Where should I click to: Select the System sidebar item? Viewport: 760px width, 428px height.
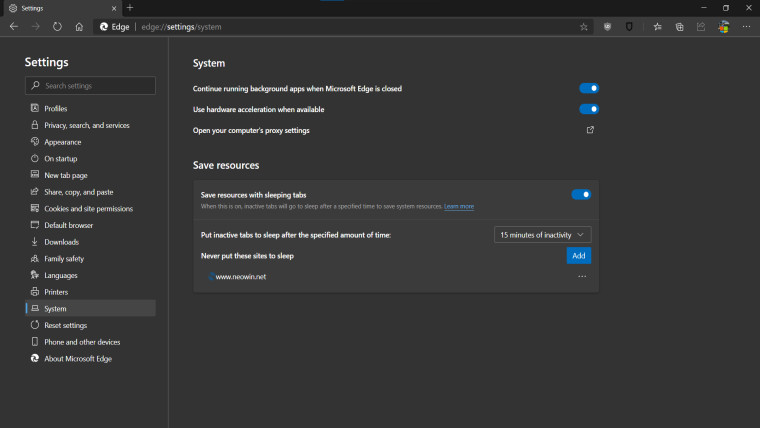(x=90, y=308)
